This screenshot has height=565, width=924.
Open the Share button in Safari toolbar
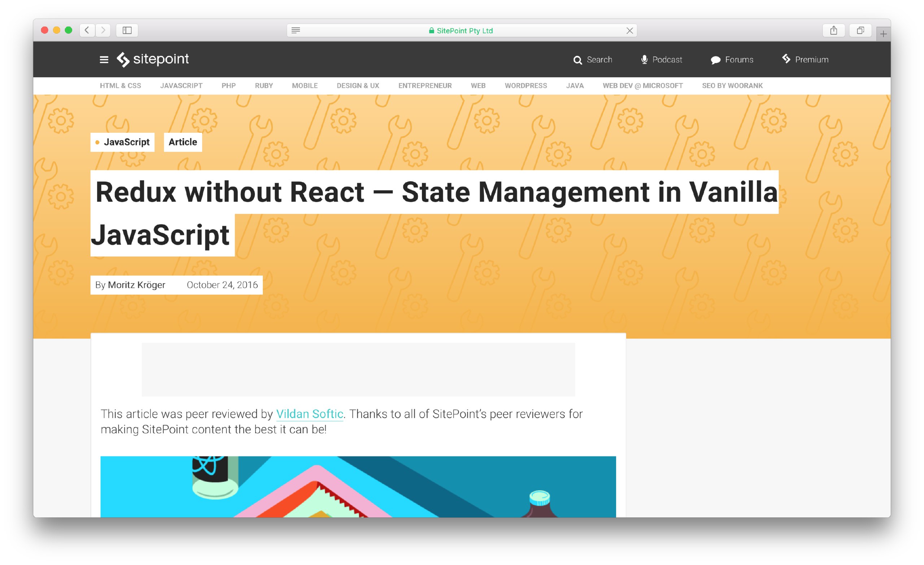[833, 30]
